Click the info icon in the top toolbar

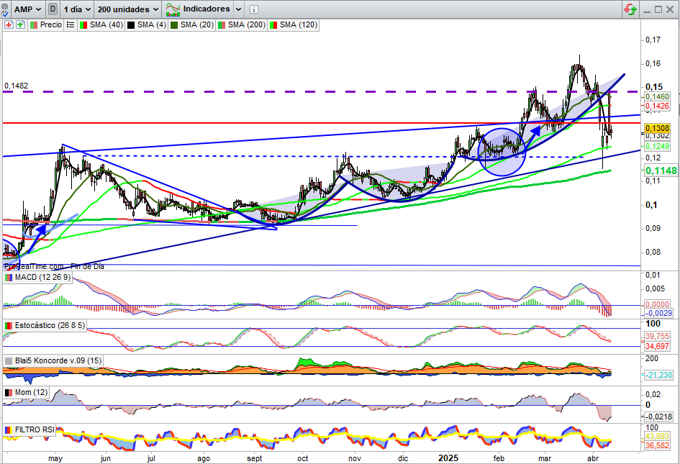click(x=254, y=9)
